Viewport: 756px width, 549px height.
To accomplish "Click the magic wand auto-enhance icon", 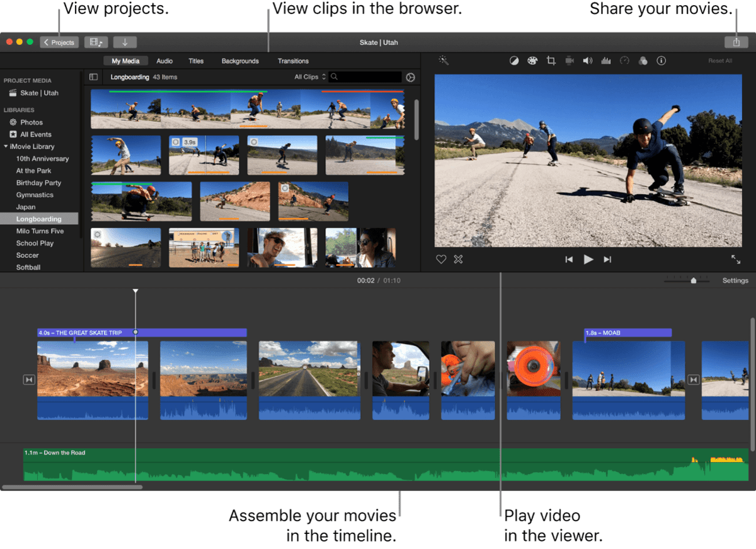I will point(444,61).
